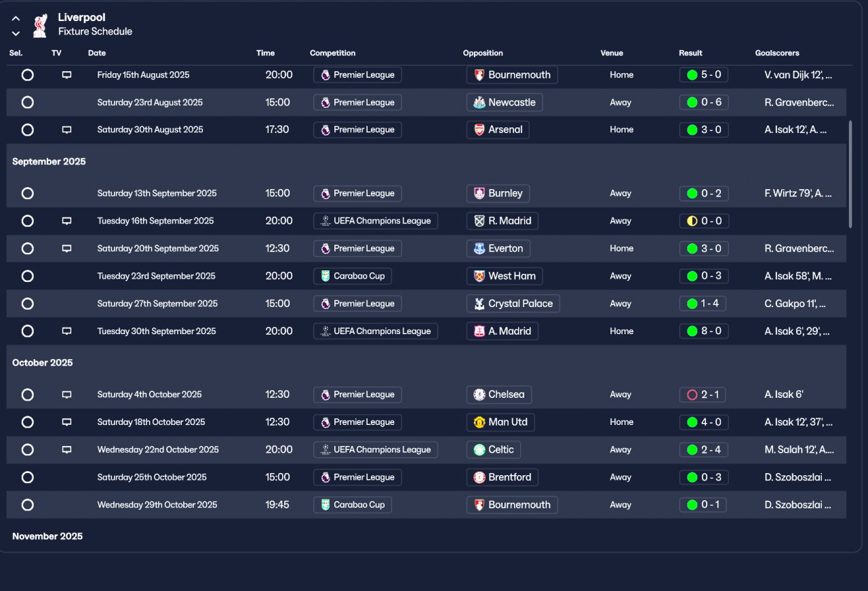Open the Burnley opposition button
868x591 pixels.
pyautogui.click(x=498, y=193)
